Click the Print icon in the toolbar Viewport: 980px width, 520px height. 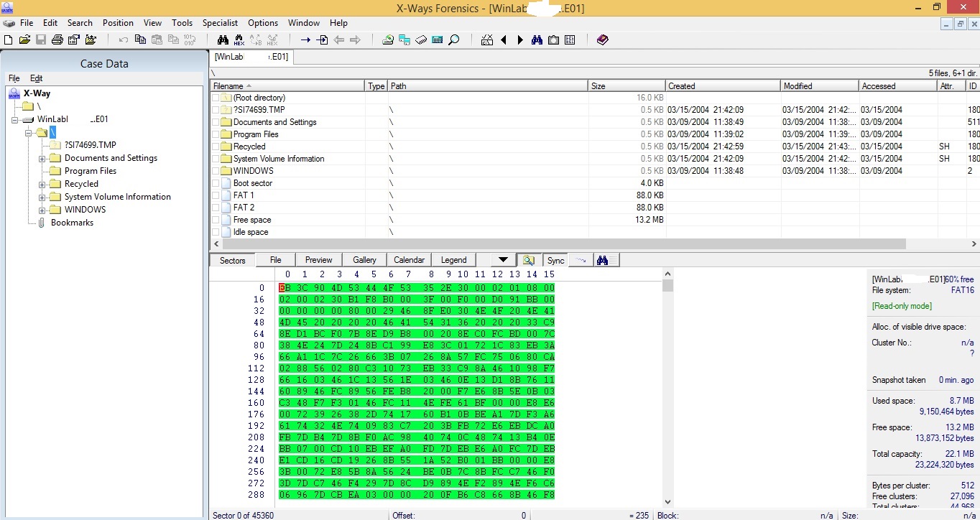(57, 40)
